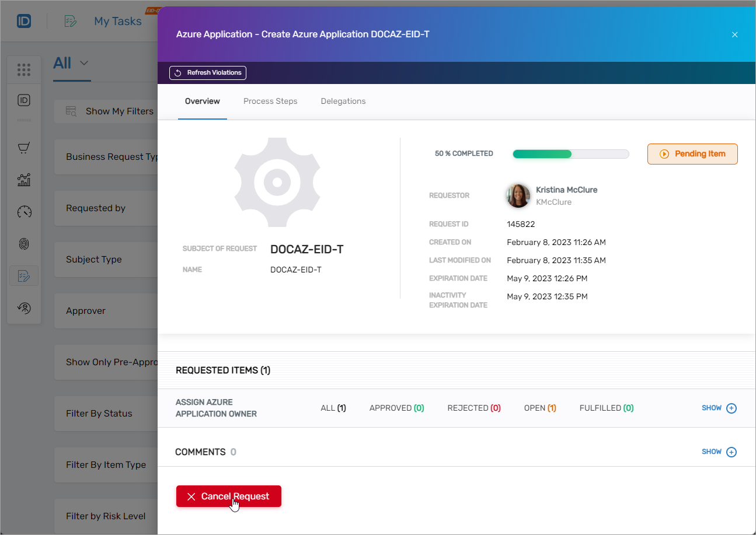Viewport: 756px width, 535px height.
Task: Click the Cancel Request button
Action: [229, 496]
